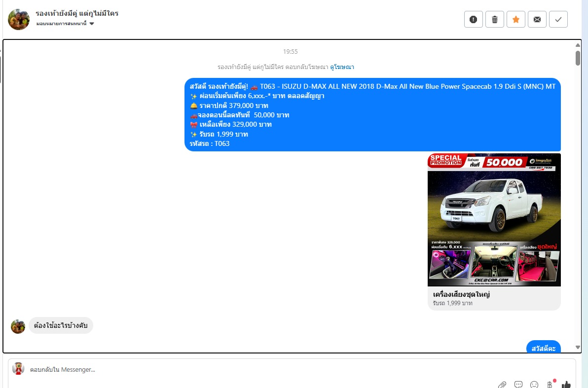The width and height of the screenshot is (588, 388).
Task: Select the เครื่องเสียงชุดใหญ่ card title
Action: [461, 294]
